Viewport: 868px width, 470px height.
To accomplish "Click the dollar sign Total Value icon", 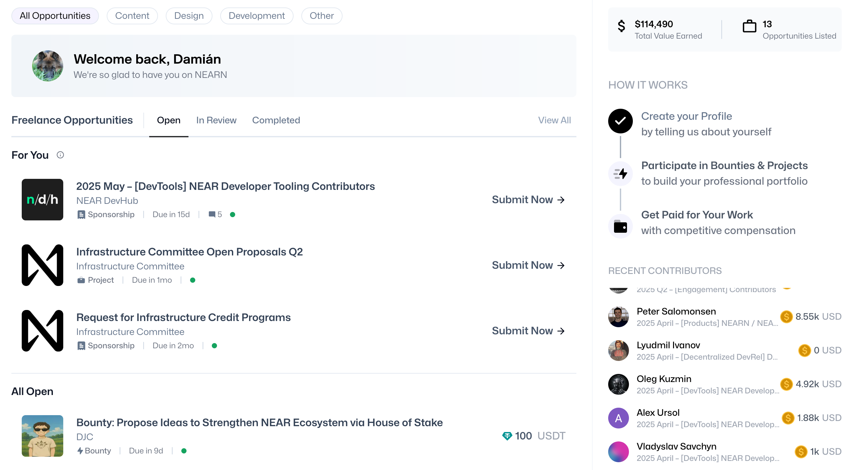I will 622,26.
